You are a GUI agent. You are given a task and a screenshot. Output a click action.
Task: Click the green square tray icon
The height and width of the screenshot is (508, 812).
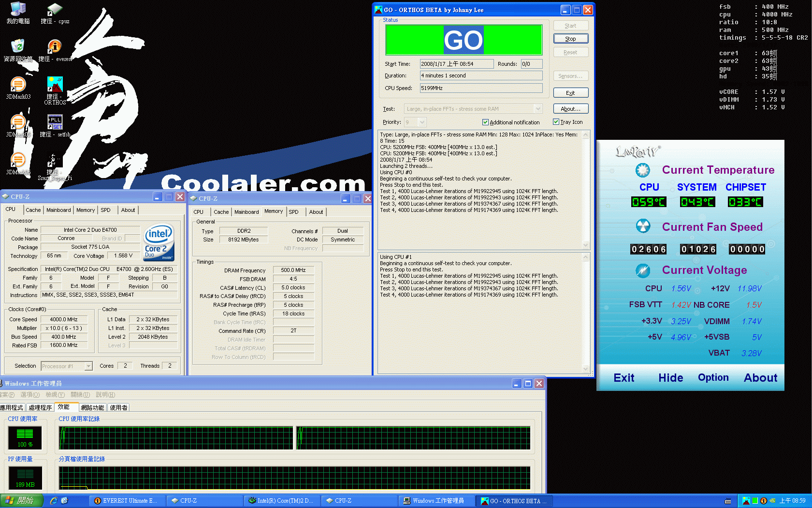click(755, 501)
